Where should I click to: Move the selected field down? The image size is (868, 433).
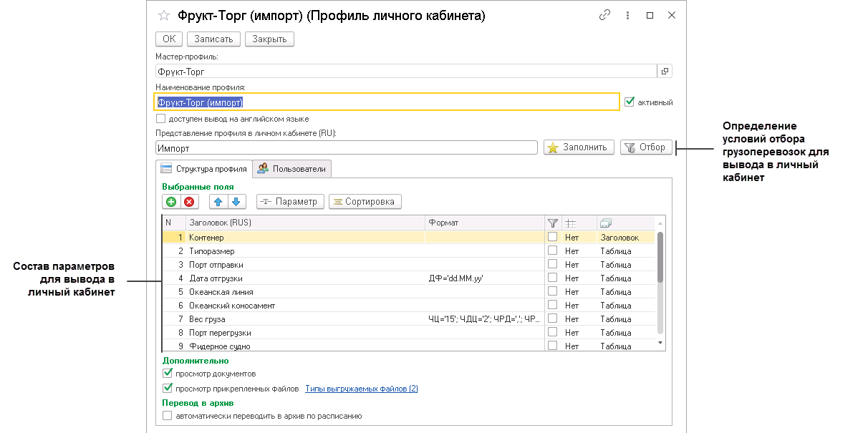point(236,202)
